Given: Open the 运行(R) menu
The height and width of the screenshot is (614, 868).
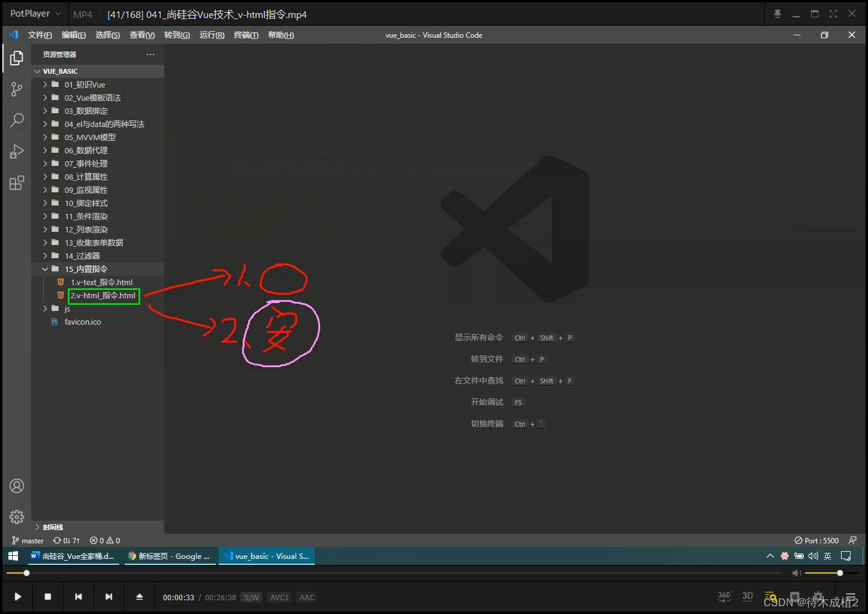Looking at the screenshot, I should 212,35.
